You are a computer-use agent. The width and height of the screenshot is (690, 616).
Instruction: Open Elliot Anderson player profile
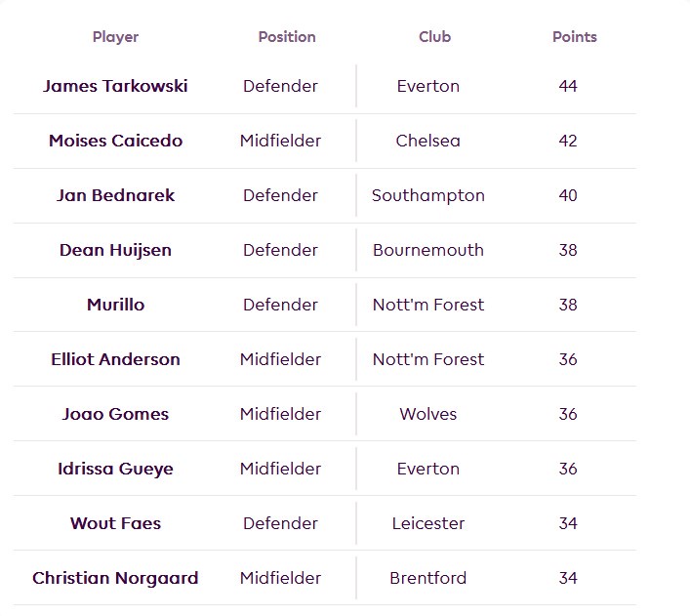[115, 359]
